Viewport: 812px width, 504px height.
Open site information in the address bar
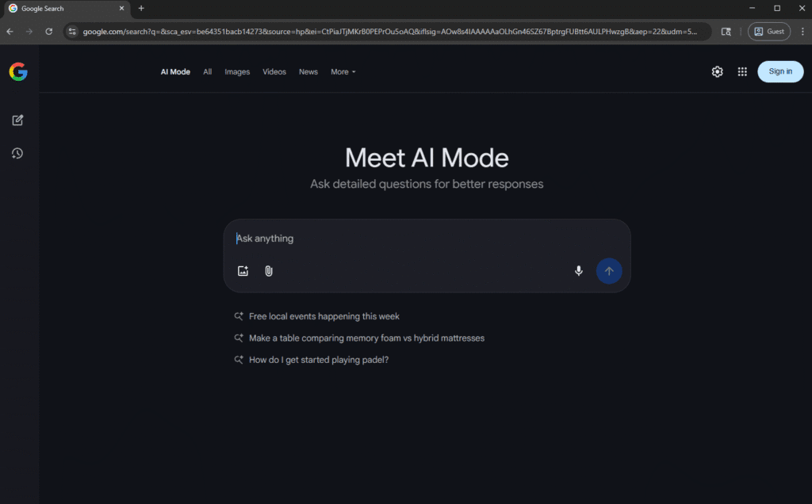coord(72,32)
